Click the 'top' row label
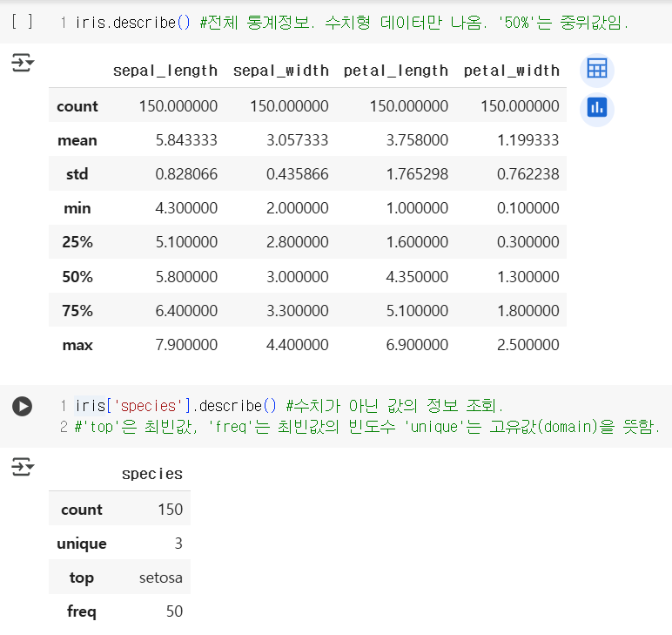 coord(82,578)
